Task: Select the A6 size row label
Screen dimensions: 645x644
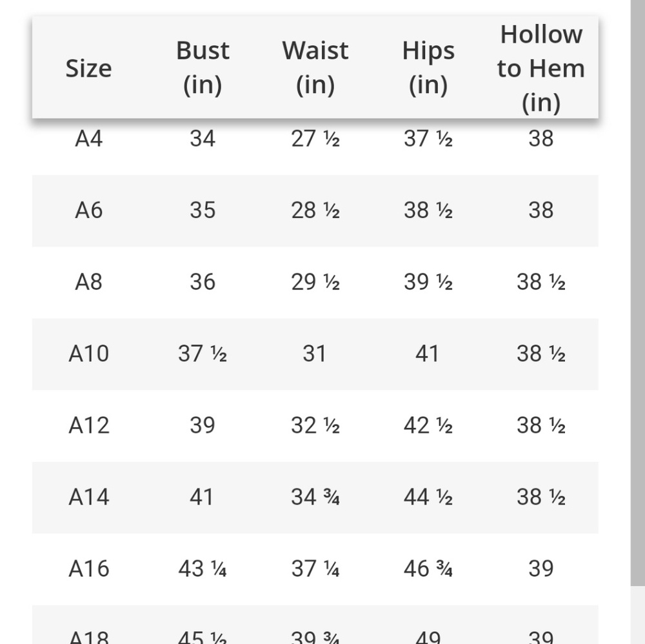Action: (89, 210)
